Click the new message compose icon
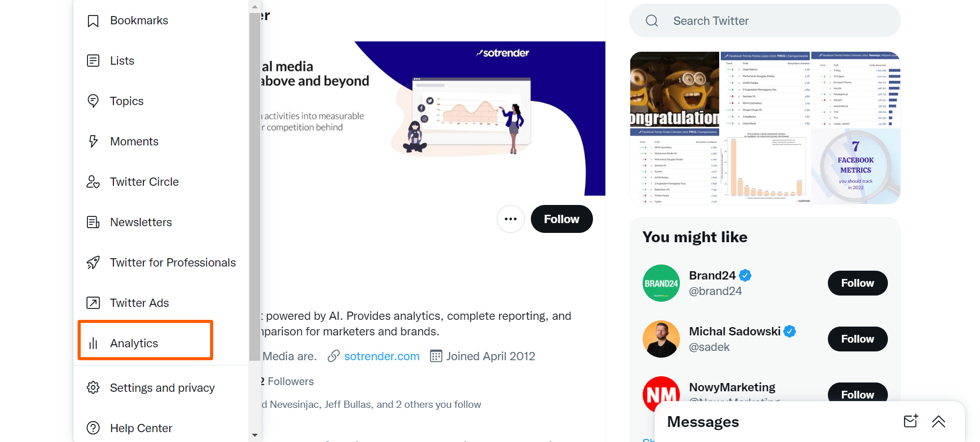The image size is (980, 442). [x=911, y=421]
